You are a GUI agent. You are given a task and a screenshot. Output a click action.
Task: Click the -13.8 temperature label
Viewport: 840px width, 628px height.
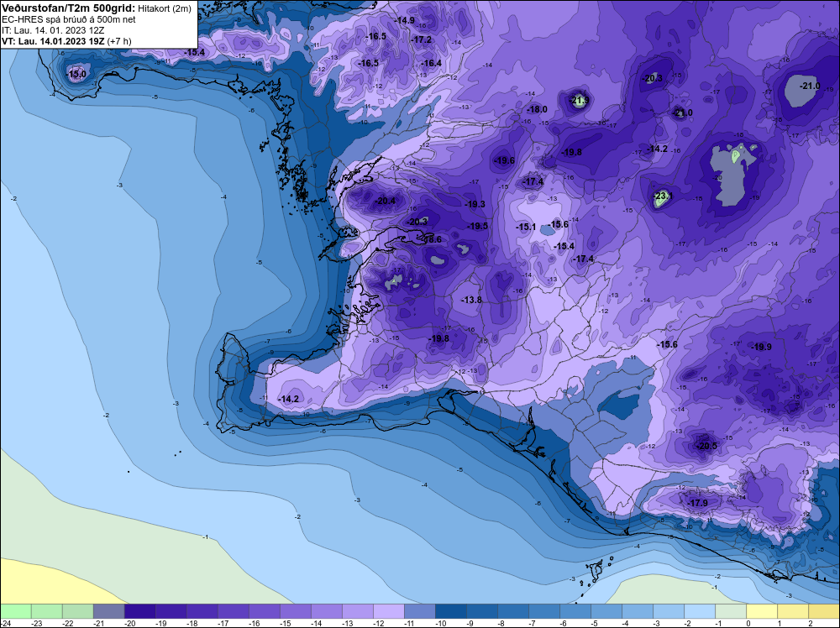pyautogui.click(x=471, y=300)
